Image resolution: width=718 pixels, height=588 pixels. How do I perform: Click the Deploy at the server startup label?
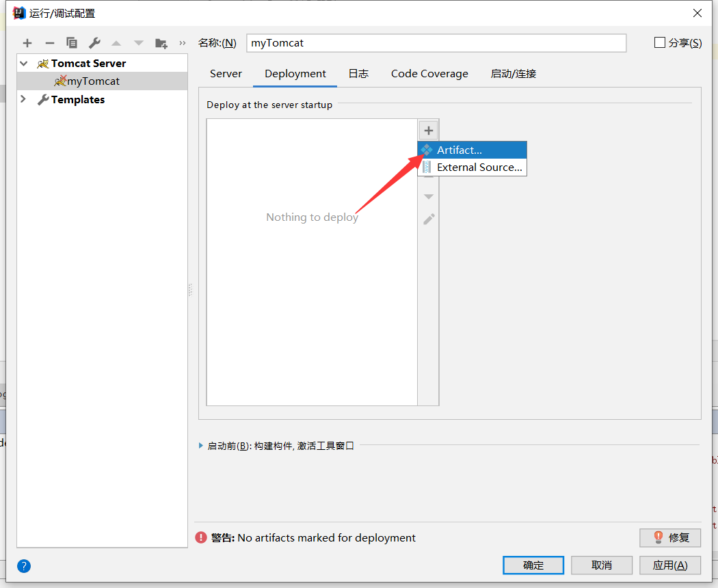269,105
